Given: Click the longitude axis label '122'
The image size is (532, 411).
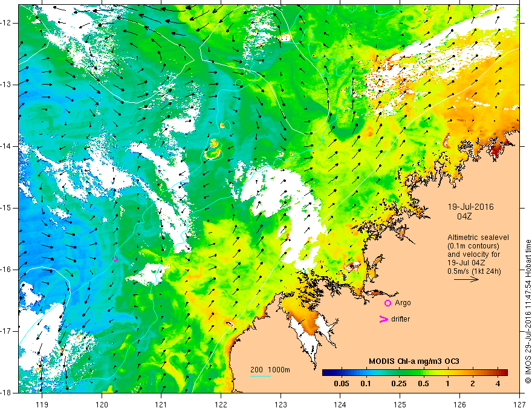Looking at the screenshot, I should (221, 404).
